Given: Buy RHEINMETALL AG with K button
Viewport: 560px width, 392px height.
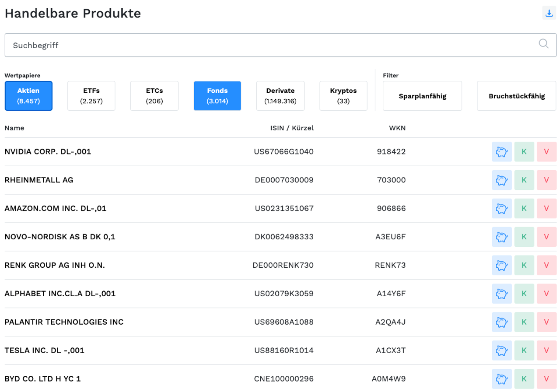Looking at the screenshot, I should (524, 180).
